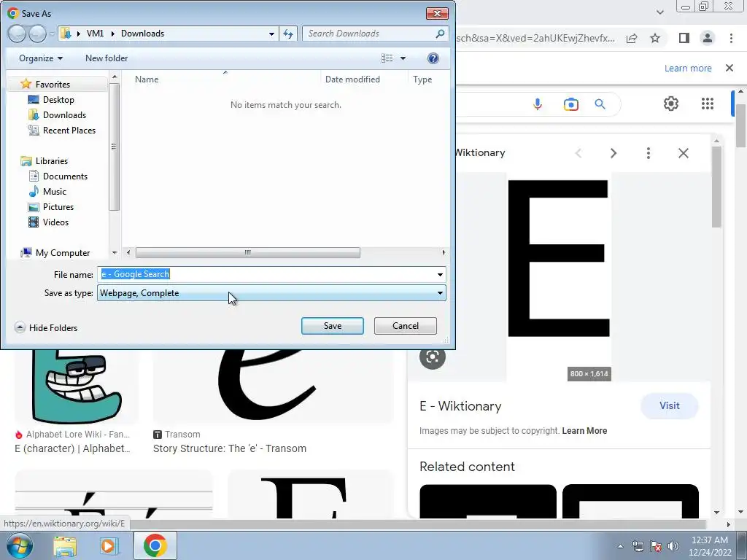The image size is (747, 560).
Task: Click the Cancel button
Action: [x=406, y=326]
